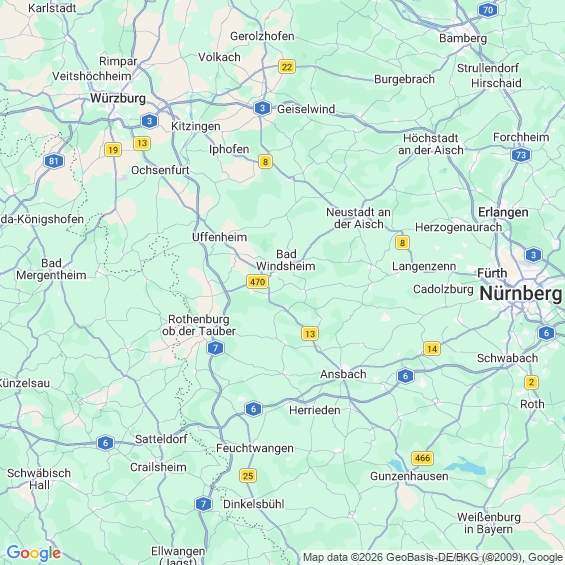
Task: Select the Bamberg city label
Action: point(463,38)
